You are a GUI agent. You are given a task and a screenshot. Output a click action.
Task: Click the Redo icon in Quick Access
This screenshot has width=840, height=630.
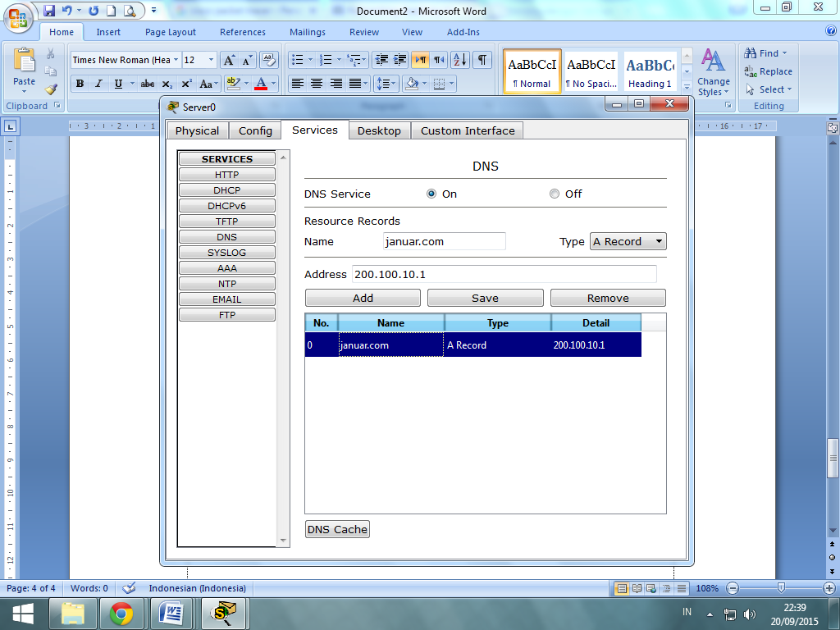point(94,10)
